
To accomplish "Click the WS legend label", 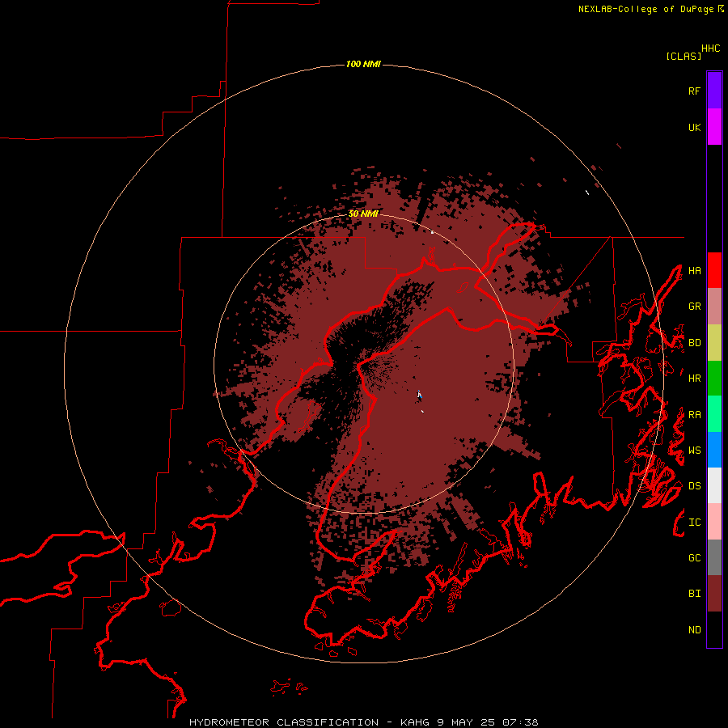I will [x=694, y=451].
